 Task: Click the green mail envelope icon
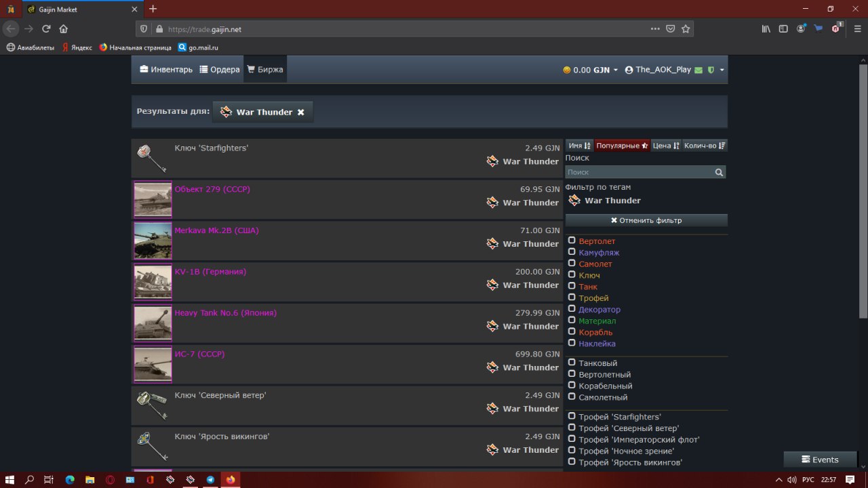click(698, 70)
